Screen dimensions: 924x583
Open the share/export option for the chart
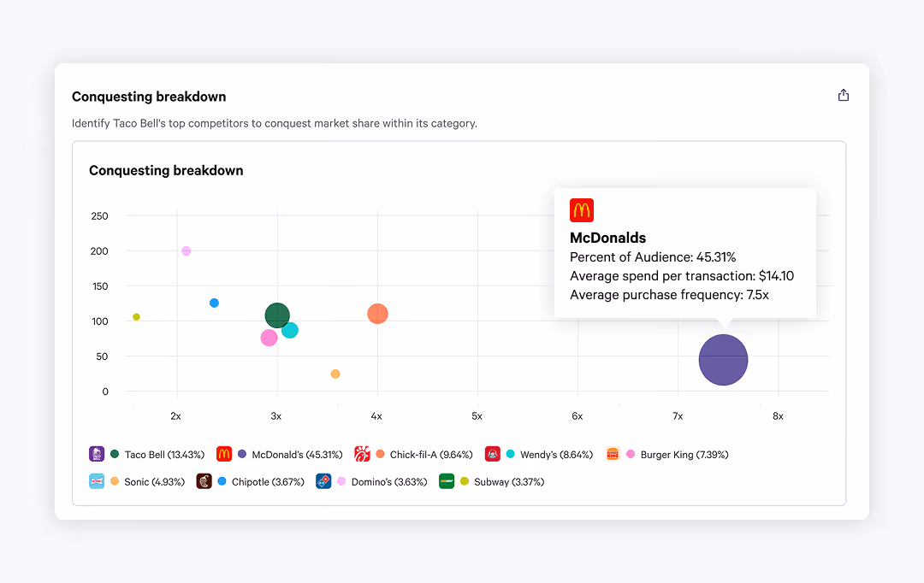[844, 96]
